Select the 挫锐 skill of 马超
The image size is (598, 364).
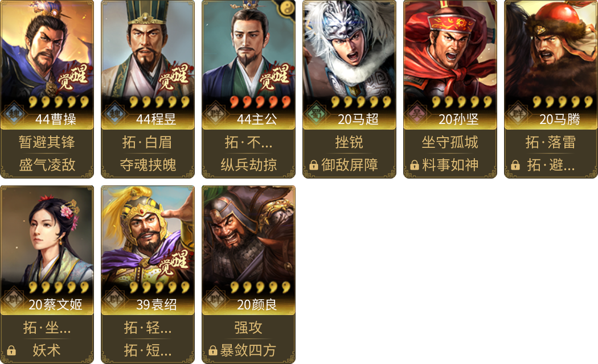(x=349, y=142)
